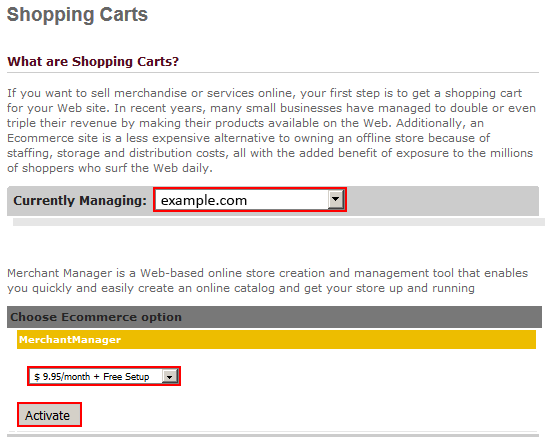Click the What are Shopping Carts? heading

[x=93, y=62]
